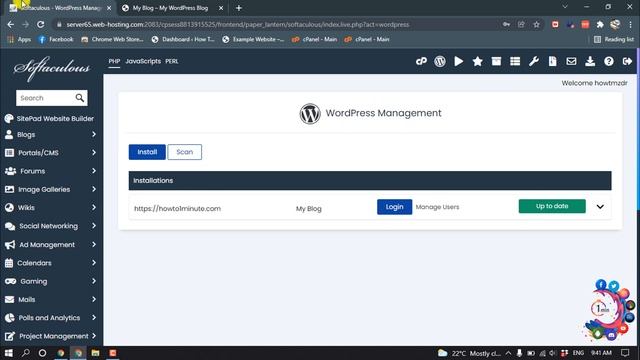Click the browser address bar
The height and width of the screenshot is (360, 640).
(278, 24)
